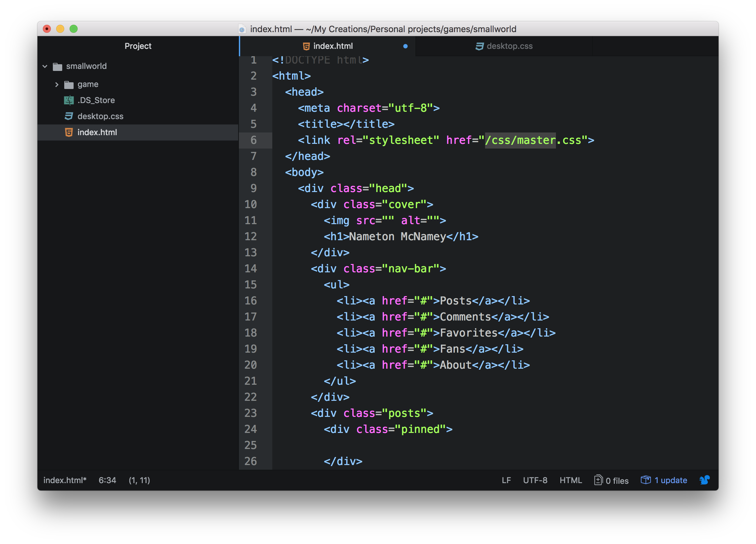This screenshot has width=756, height=544.
Task: Click the game folder icon
Action: pyautogui.click(x=69, y=85)
